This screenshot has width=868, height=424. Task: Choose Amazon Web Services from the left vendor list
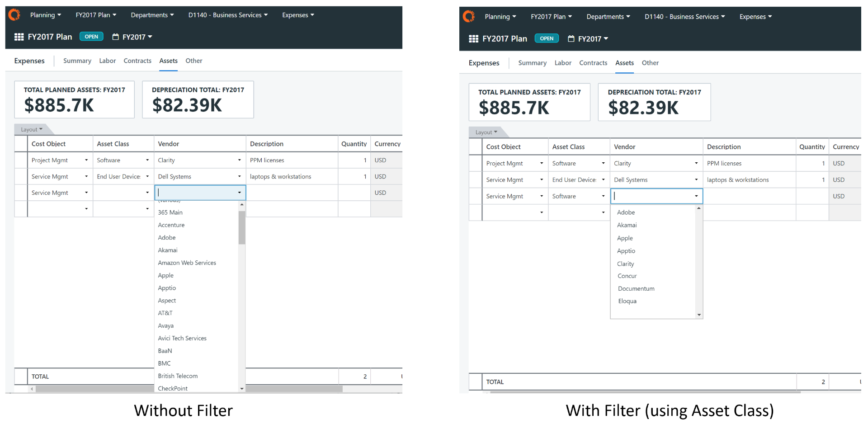(187, 263)
